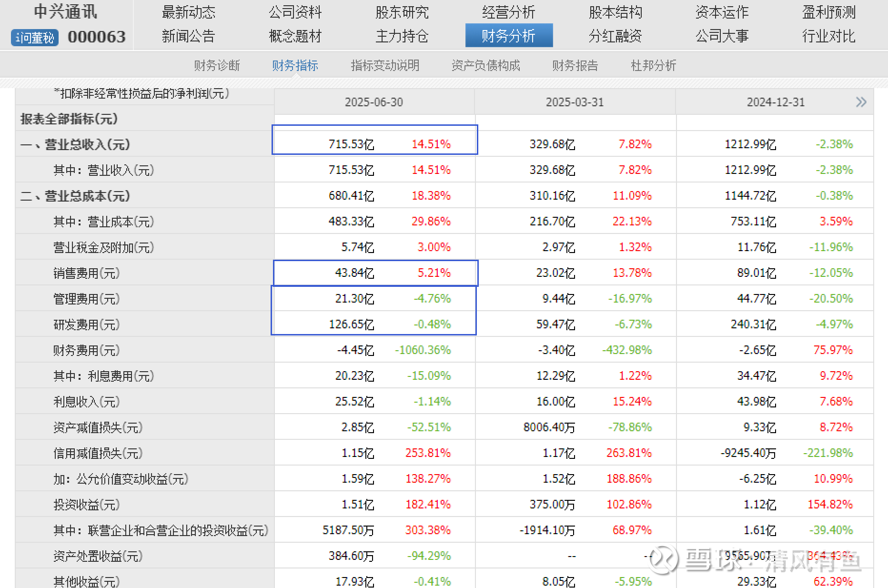Image resolution: width=888 pixels, height=588 pixels.
Task: Click stock name 中兴通讯
Action: click(66, 12)
